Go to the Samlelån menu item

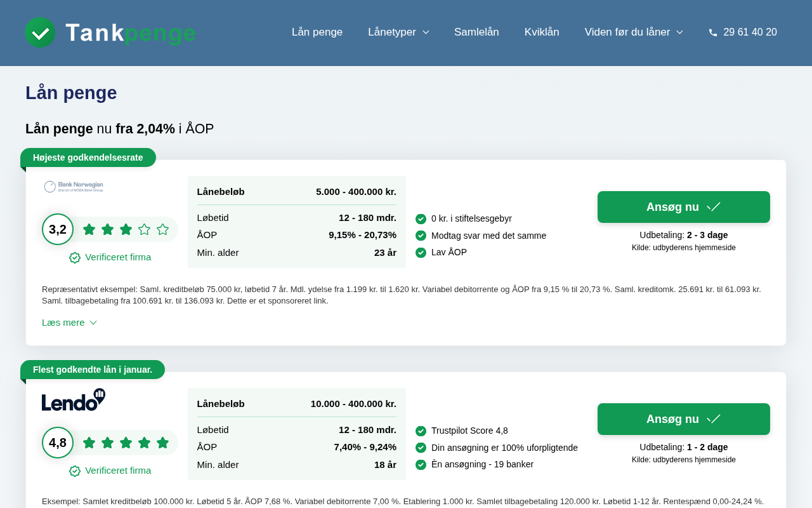[x=476, y=32]
